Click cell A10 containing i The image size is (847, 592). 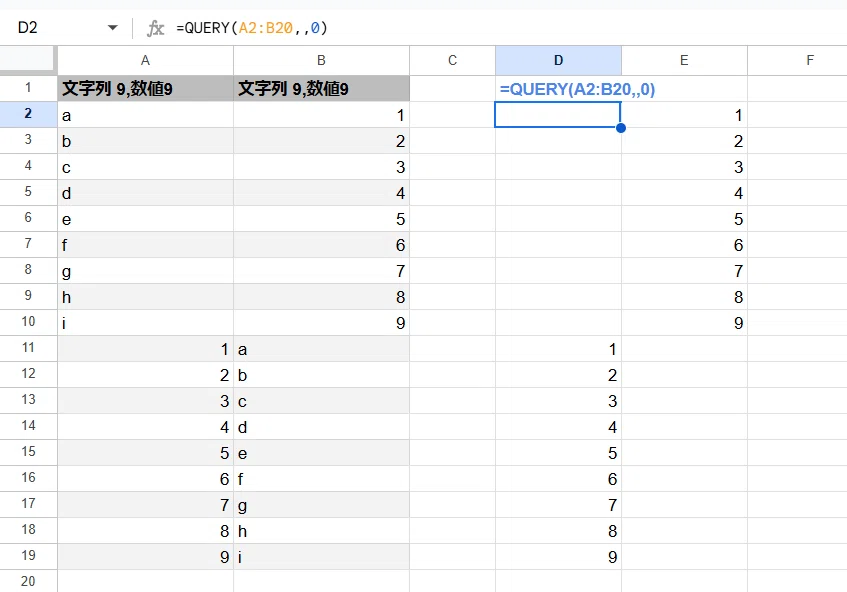145,322
